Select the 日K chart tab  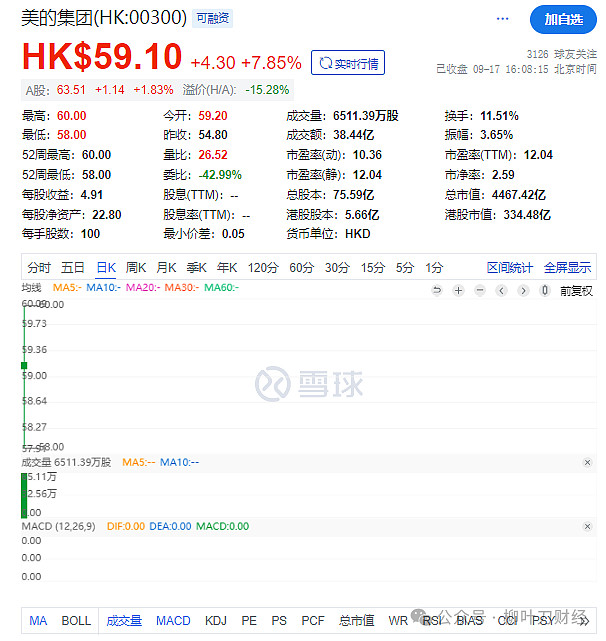pos(106,268)
